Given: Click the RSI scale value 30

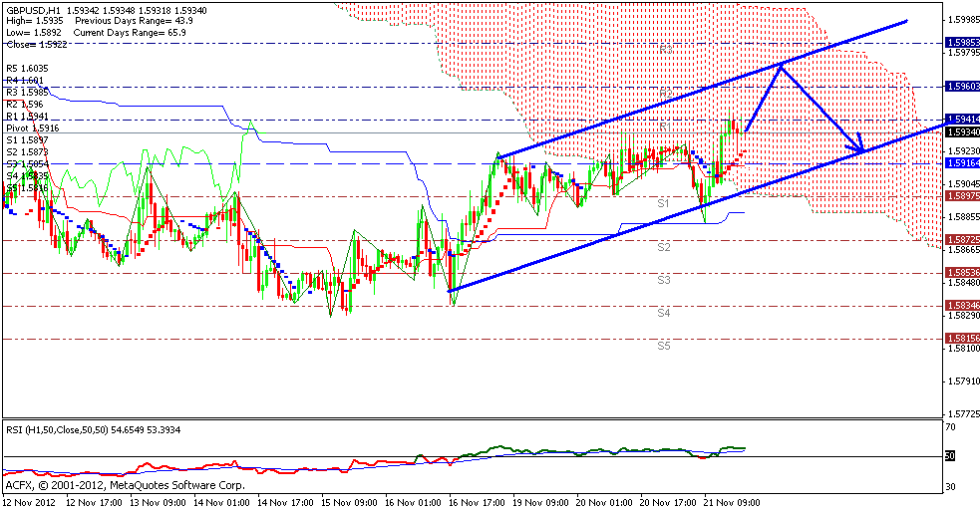Looking at the screenshot, I should tap(950, 487).
